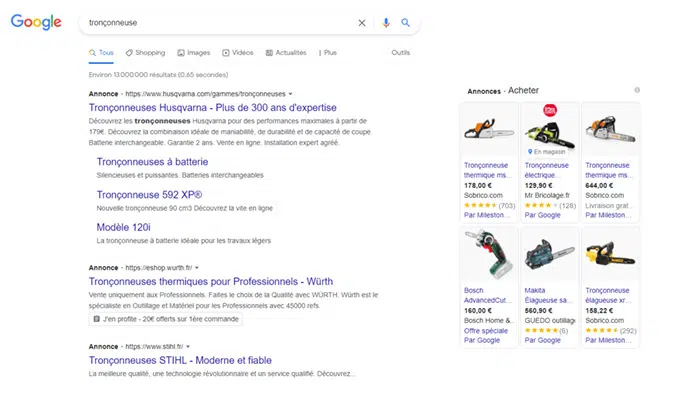Click Par Google under the Mr Bricolage item
This screenshot has height=397, width=689.
pyautogui.click(x=543, y=215)
